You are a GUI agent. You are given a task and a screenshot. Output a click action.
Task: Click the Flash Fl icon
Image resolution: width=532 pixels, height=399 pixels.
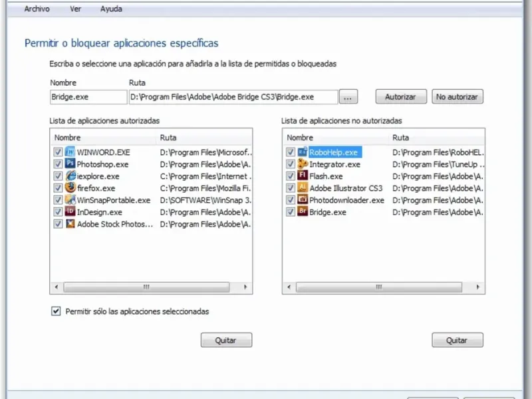(x=303, y=176)
